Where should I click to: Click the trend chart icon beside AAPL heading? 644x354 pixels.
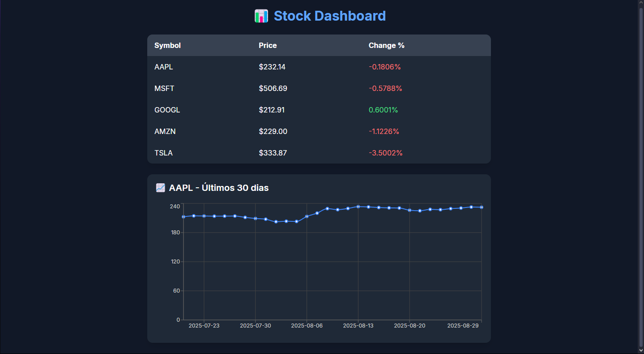point(160,188)
